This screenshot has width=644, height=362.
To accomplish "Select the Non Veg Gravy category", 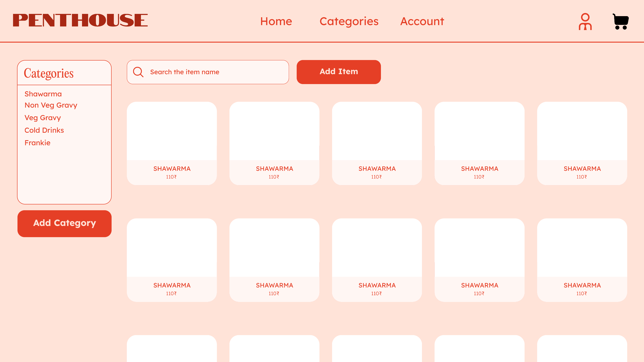I will [x=51, y=105].
